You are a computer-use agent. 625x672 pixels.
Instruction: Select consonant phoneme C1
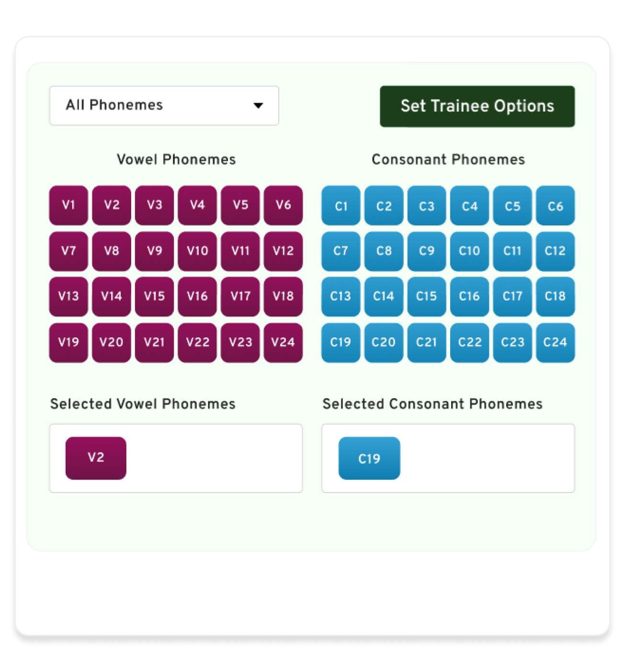341,206
